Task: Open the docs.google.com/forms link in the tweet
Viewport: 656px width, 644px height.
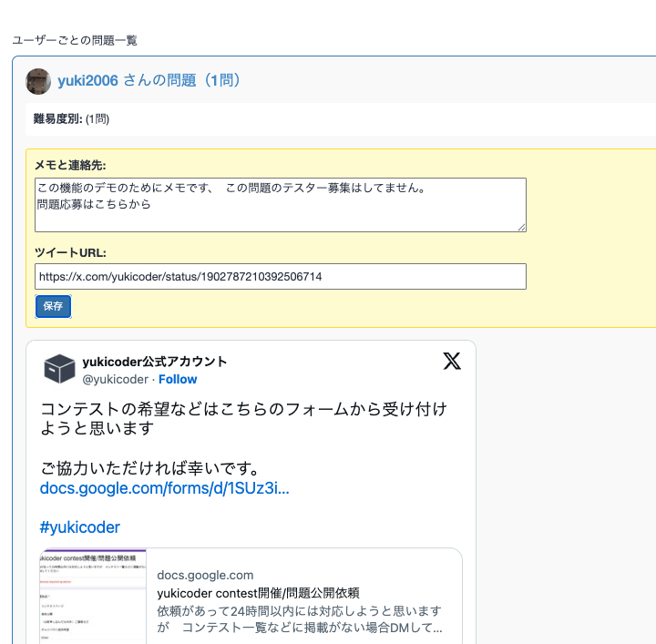Action: click(x=164, y=488)
